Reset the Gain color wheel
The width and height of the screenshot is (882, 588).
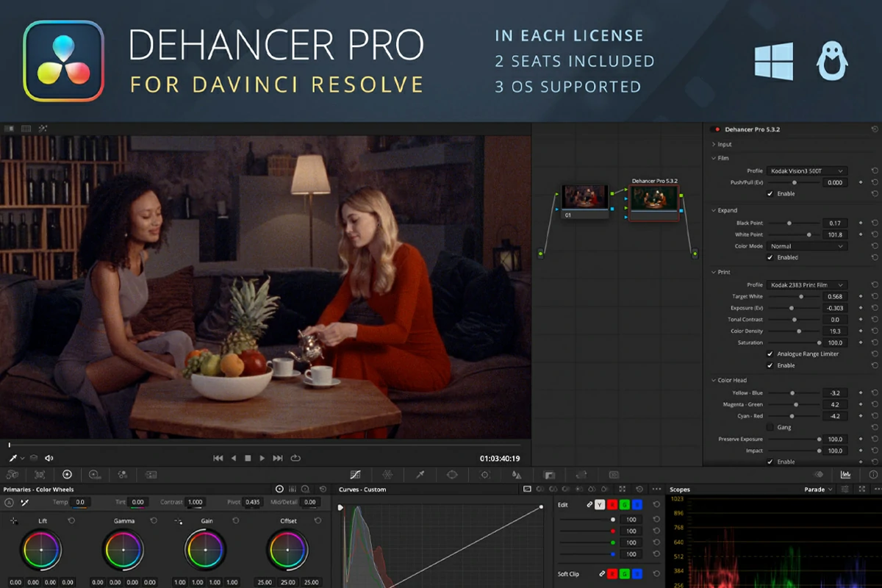point(236,520)
